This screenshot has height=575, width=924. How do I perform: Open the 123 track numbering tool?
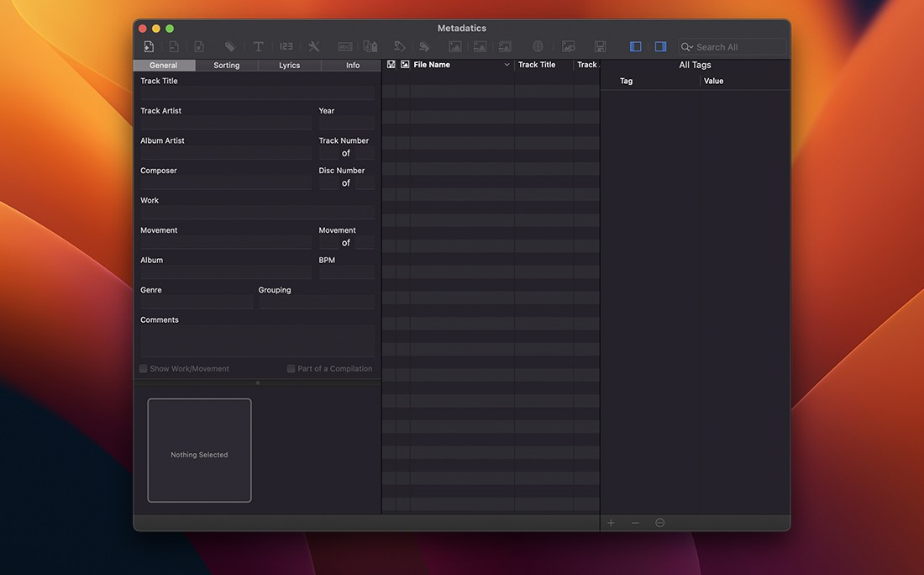coord(286,46)
